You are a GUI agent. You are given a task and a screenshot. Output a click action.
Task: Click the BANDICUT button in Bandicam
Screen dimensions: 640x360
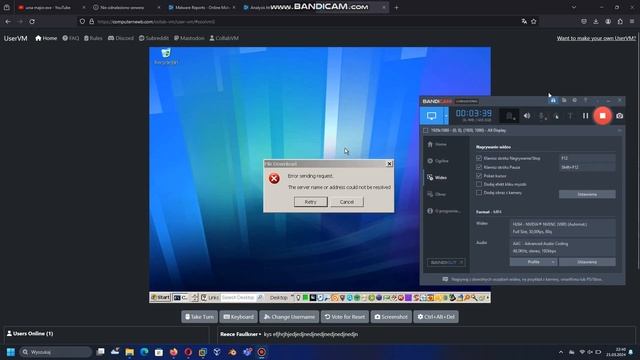pos(446,262)
